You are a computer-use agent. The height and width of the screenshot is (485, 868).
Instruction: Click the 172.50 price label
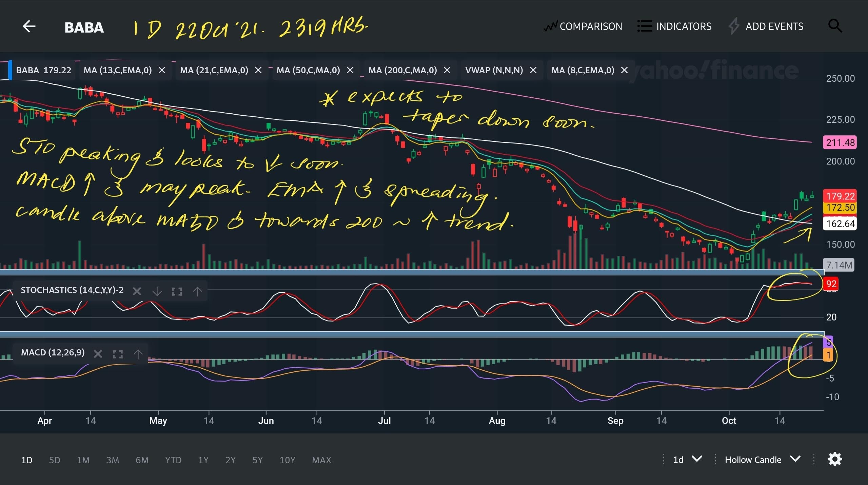pos(840,208)
